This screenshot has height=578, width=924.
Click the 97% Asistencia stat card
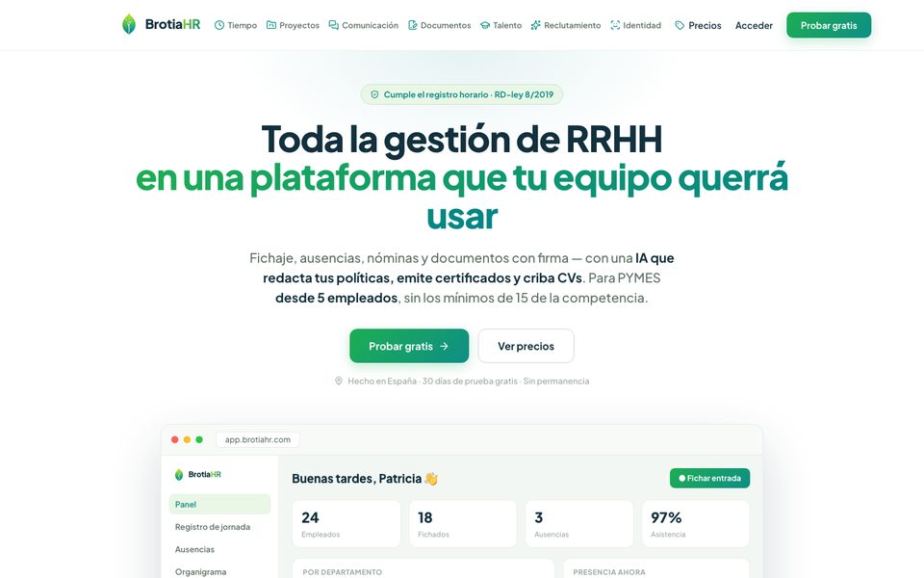pos(695,524)
